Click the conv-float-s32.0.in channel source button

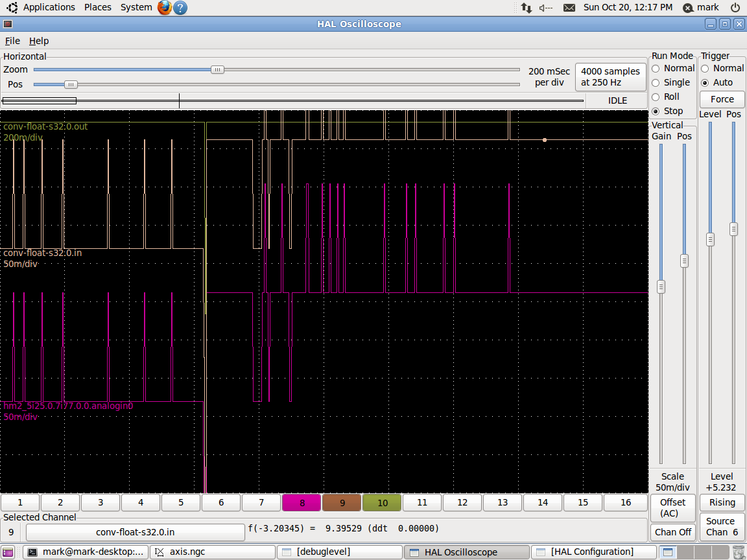click(136, 532)
